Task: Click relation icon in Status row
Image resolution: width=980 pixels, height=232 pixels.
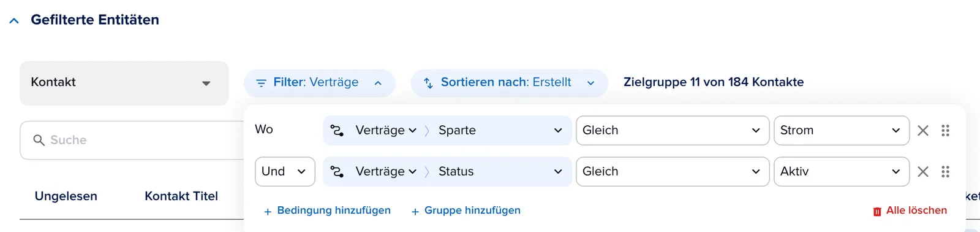Action: tap(337, 171)
